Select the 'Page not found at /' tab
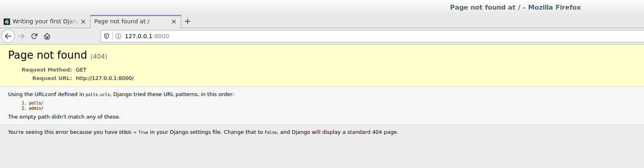 pos(135,22)
